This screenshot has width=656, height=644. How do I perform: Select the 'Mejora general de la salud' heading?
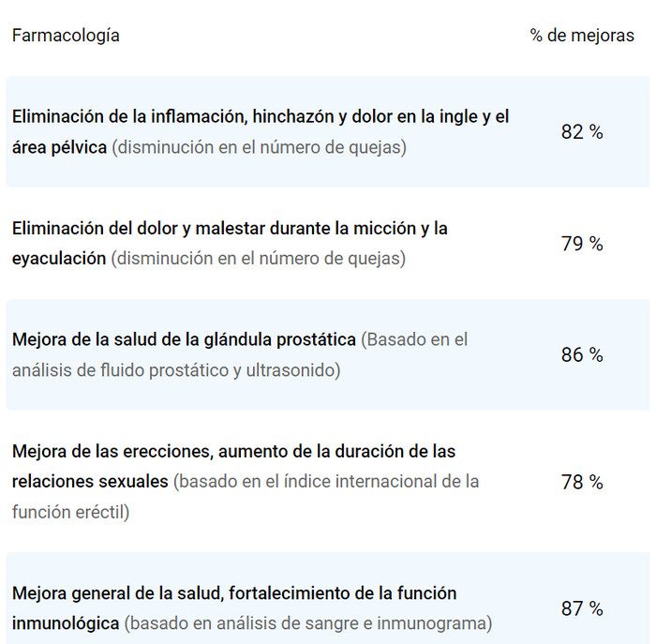pos(234,593)
